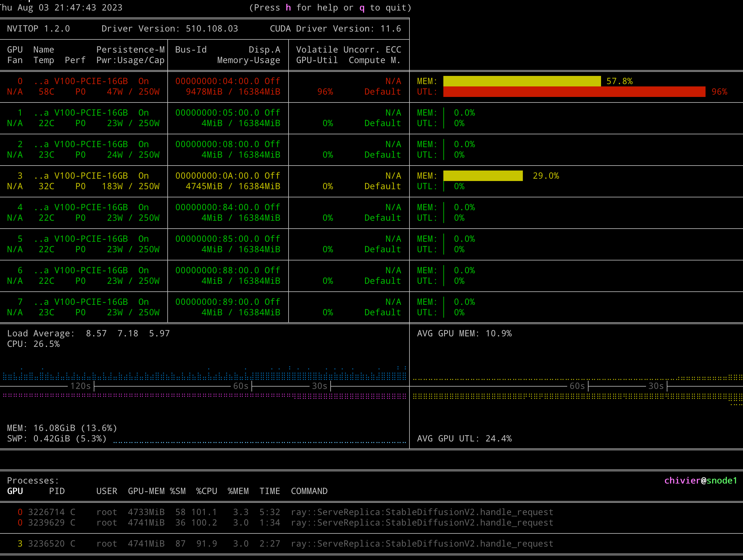This screenshot has height=560, width=743.
Task: Click the date Thu Aug 03 21:47:43 2023
Action: [x=61, y=8]
